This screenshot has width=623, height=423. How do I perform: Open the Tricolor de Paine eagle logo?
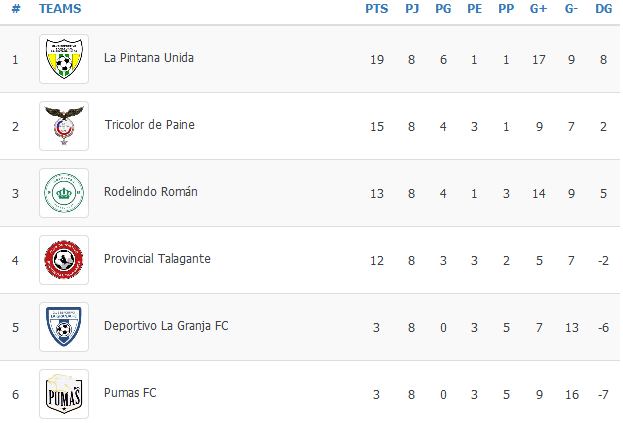(64, 126)
